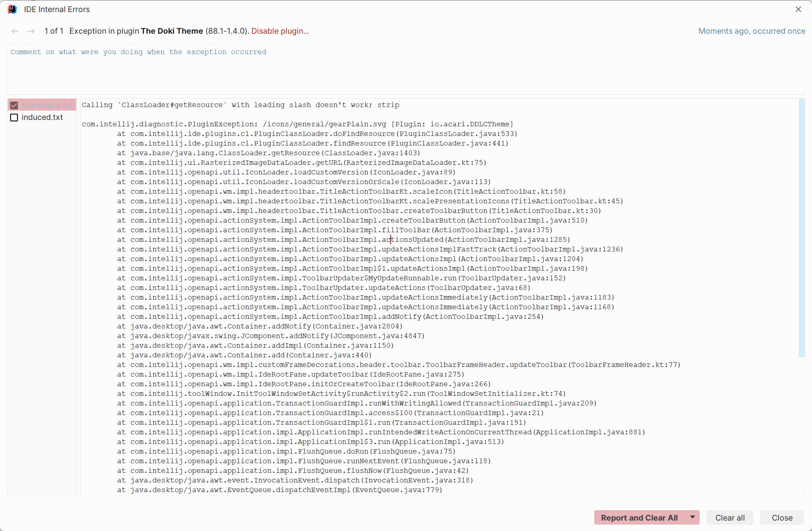Select stacktrace.txt in the attachment list

47,105
